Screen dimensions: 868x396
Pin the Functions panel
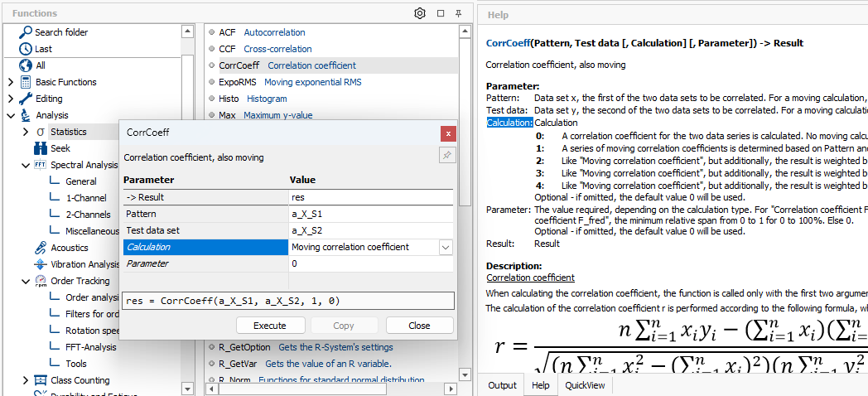click(x=459, y=13)
